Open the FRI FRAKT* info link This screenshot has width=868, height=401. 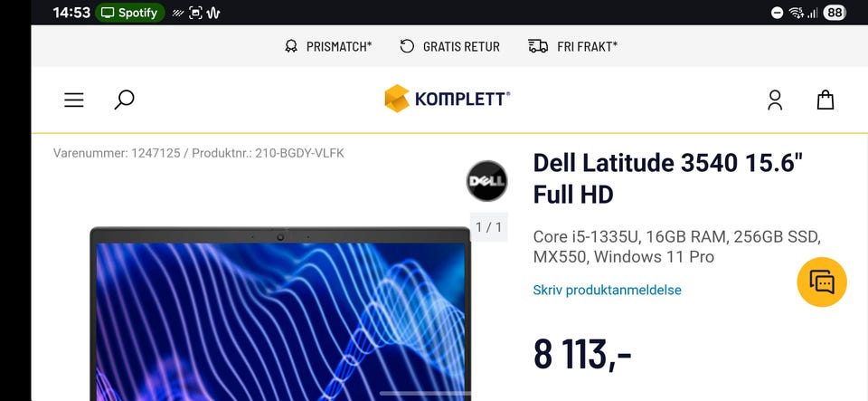tap(587, 47)
